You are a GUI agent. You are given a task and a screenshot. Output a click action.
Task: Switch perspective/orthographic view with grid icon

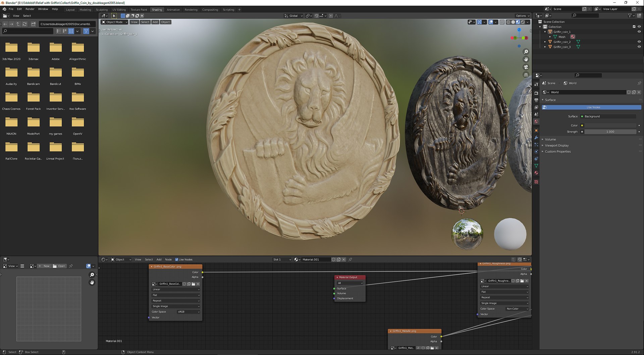(x=526, y=75)
